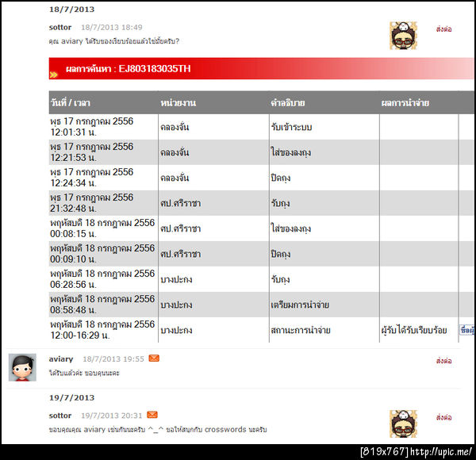Image resolution: width=476 pixels, height=460 pixels.
Task: Click sottor's avatar on the 18/7/2013 post
Action: (x=403, y=36)
